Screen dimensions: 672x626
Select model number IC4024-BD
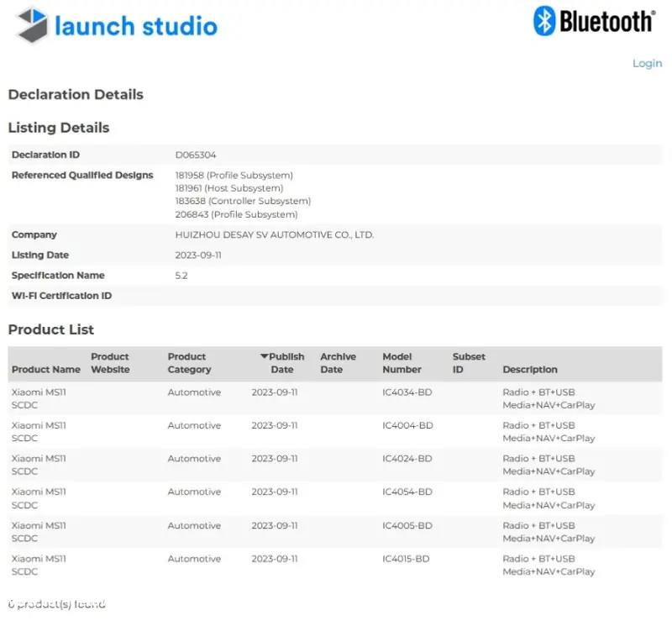click(x=407, y=458)
